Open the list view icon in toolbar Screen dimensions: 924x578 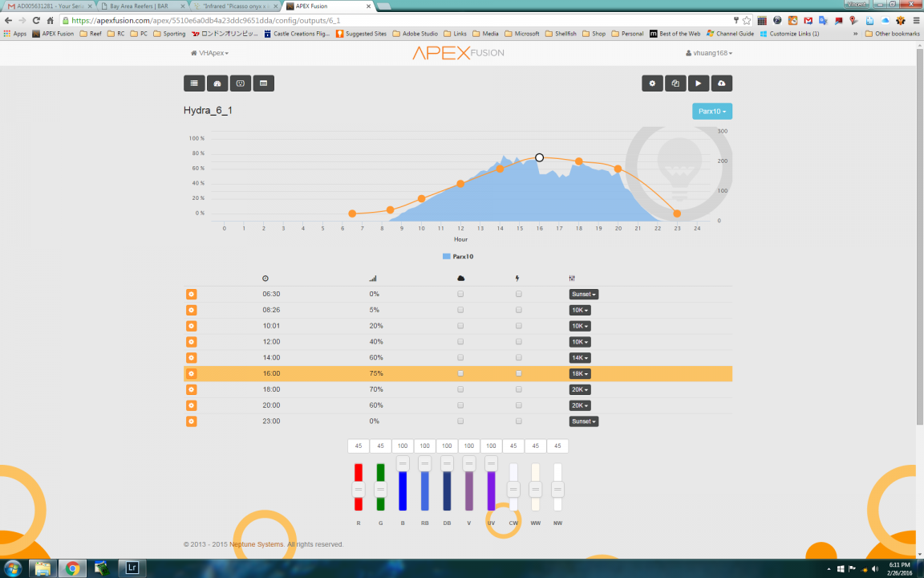[194, 83]
